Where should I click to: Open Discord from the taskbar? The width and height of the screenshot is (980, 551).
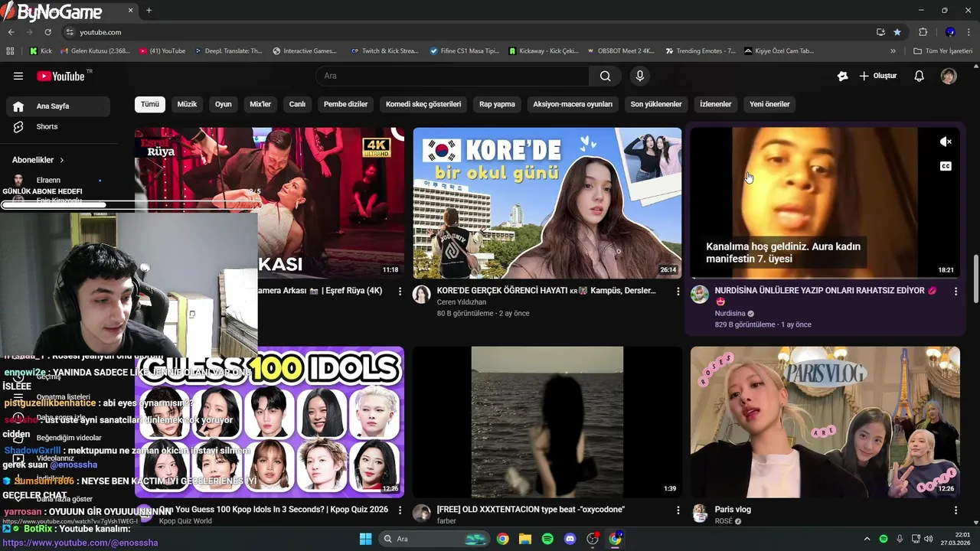pos(570,539)
